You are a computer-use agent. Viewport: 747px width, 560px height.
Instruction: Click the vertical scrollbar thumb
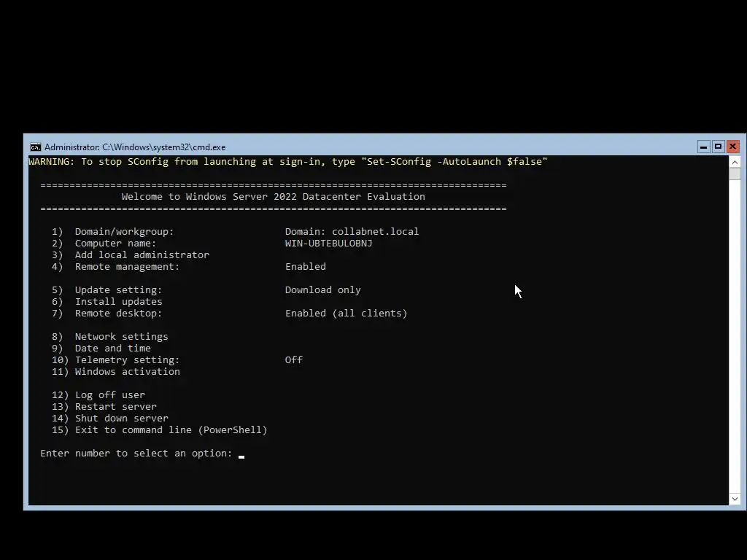(735, 174)
